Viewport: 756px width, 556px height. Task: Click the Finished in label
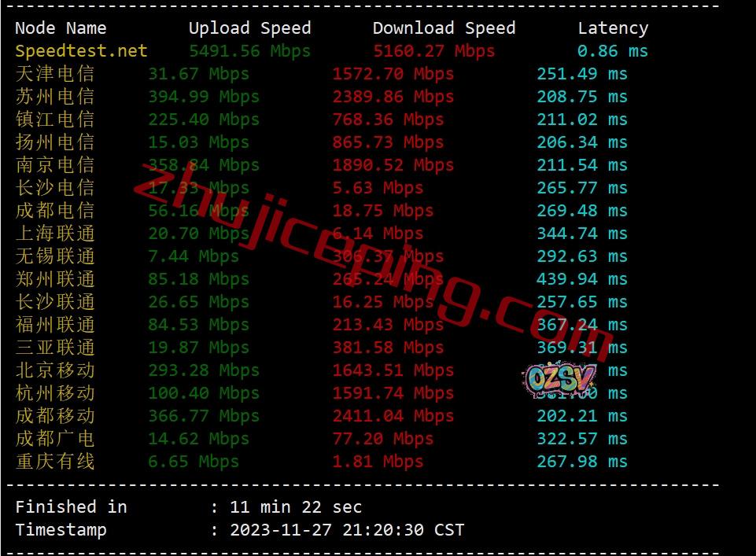(x=72, y=507)
